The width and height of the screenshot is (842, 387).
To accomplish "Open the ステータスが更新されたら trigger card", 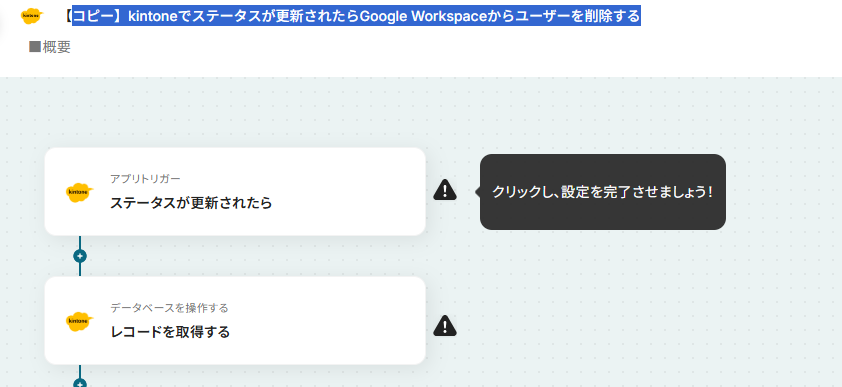I will [x=235, y=192].
